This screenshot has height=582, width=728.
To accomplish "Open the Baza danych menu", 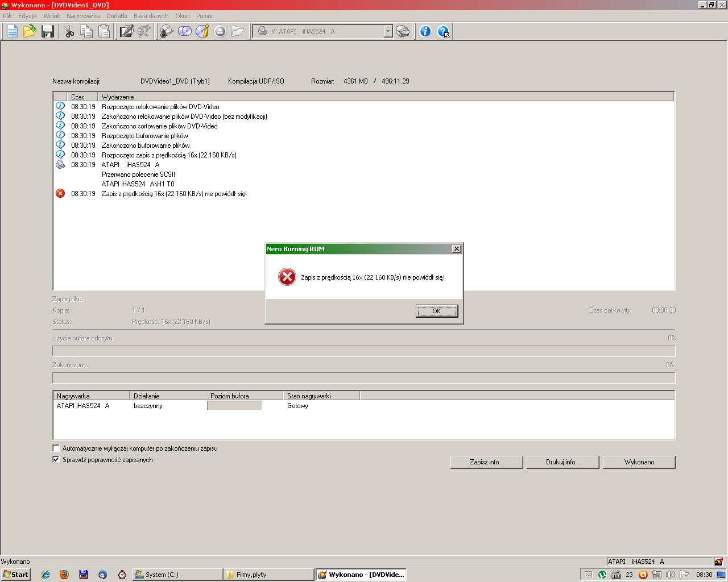I will click(x=151, y=16).
